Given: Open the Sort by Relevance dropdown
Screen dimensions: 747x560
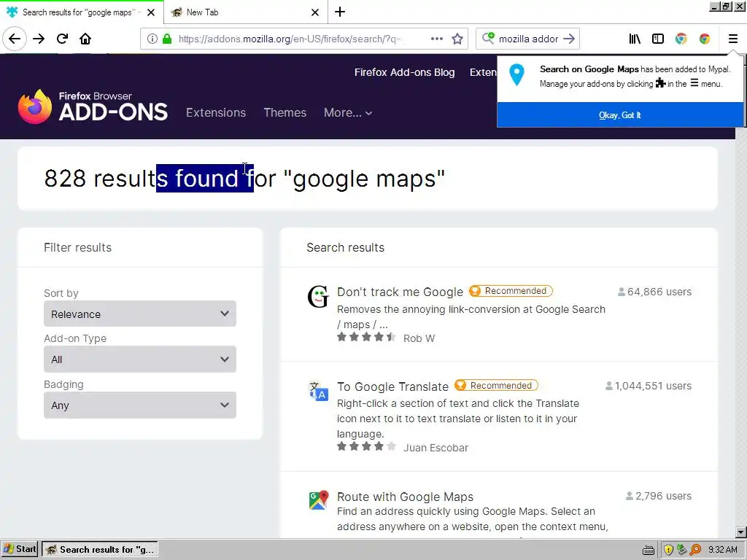Looking at the screenshot, I should [x=140, y=314].
